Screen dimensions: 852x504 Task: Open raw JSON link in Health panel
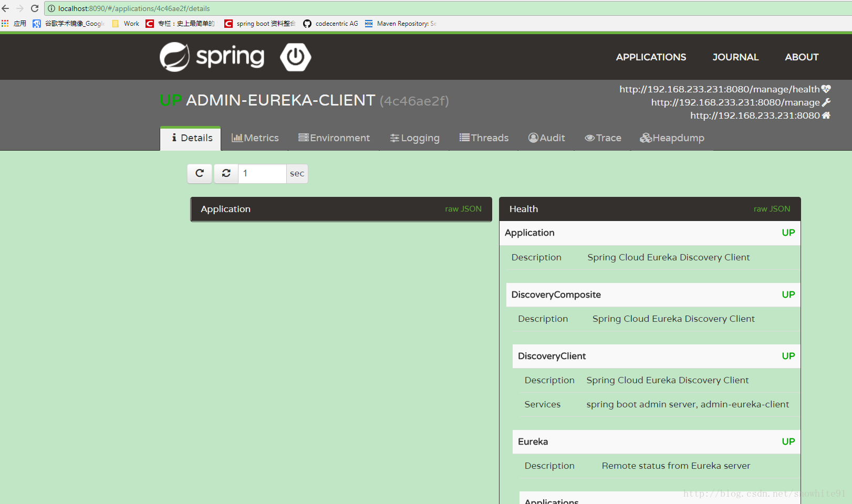(x=772, y=209)
